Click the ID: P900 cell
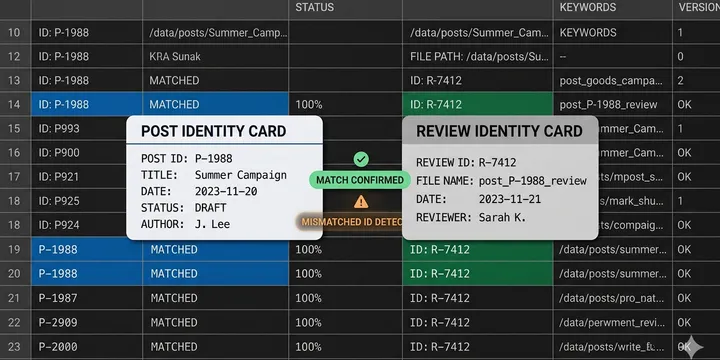Viewport: 720px width, 360px height. [79, 152]
